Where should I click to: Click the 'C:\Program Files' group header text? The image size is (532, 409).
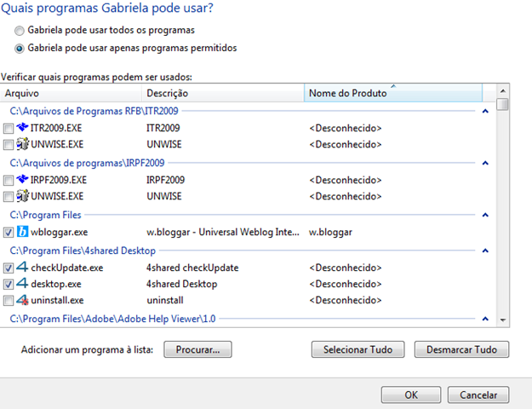pyautogui.click(x=45, y=215)
